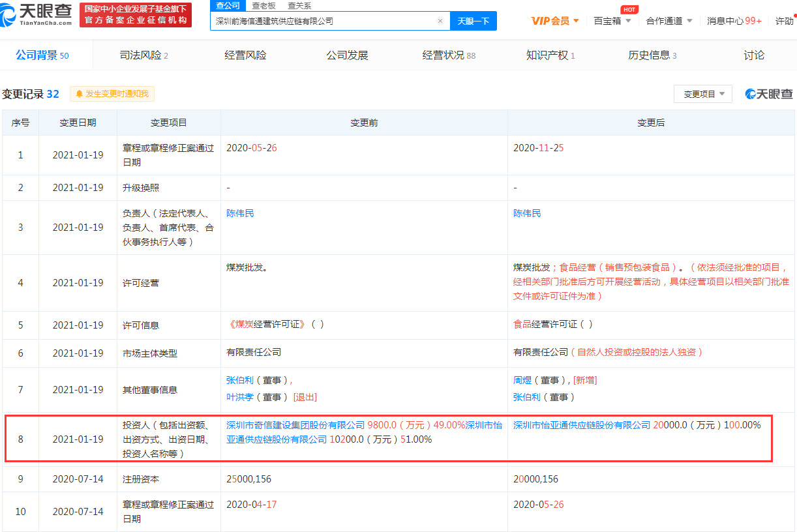Image resolution: width=797 pixels, height=532 pixels.
Task: Click 陈伟民 link in 变更前 column
Action: [240, 214]
